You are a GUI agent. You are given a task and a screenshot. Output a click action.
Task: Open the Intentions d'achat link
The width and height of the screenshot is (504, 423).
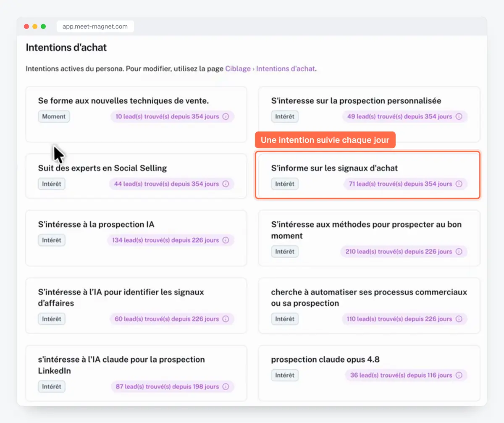(x=286, y=68)
